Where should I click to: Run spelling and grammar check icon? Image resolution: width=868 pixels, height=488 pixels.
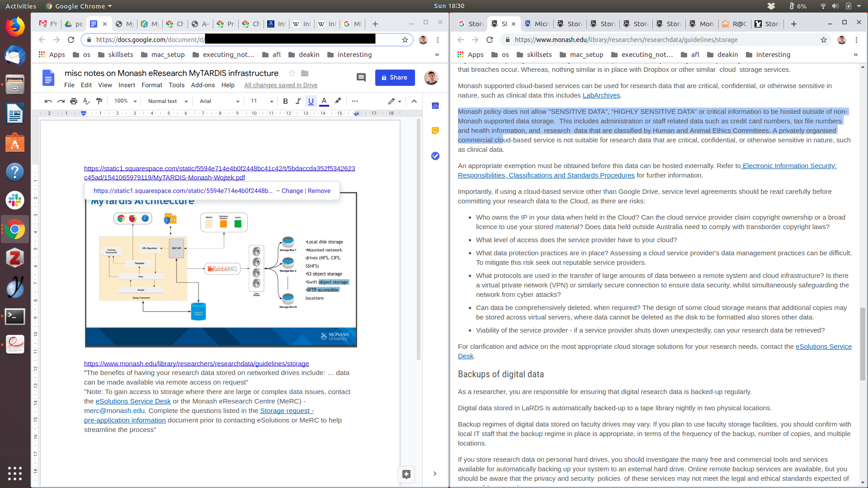coord(86,101)
